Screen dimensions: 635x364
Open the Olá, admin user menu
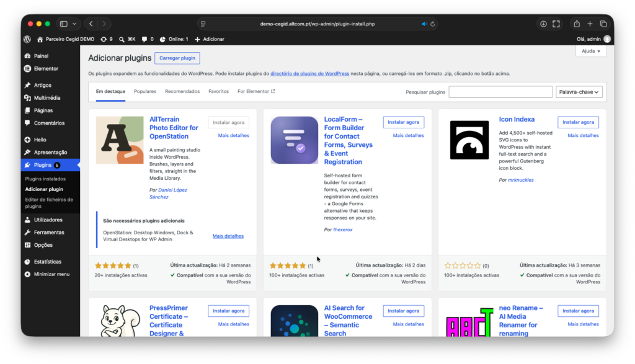[593, 39]
